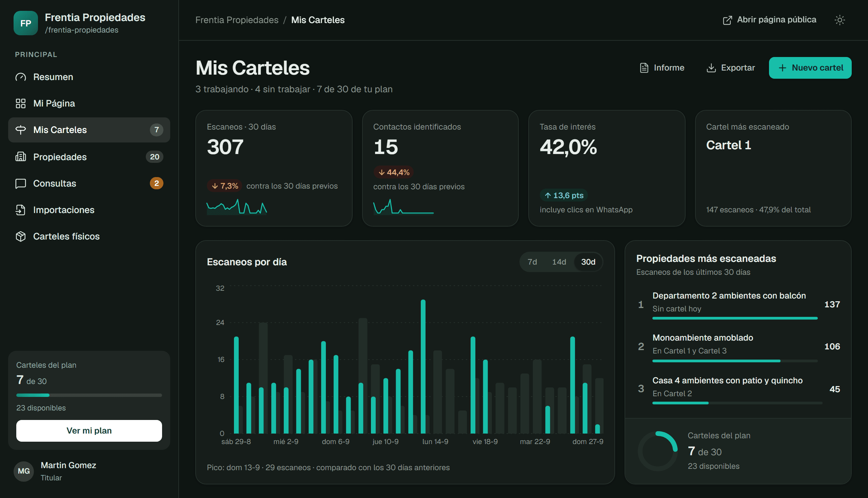Click the Carteles físicos box icon
The width and height of the screenshot is (868, 498).
pyautogui.click(x=20, y=236)
